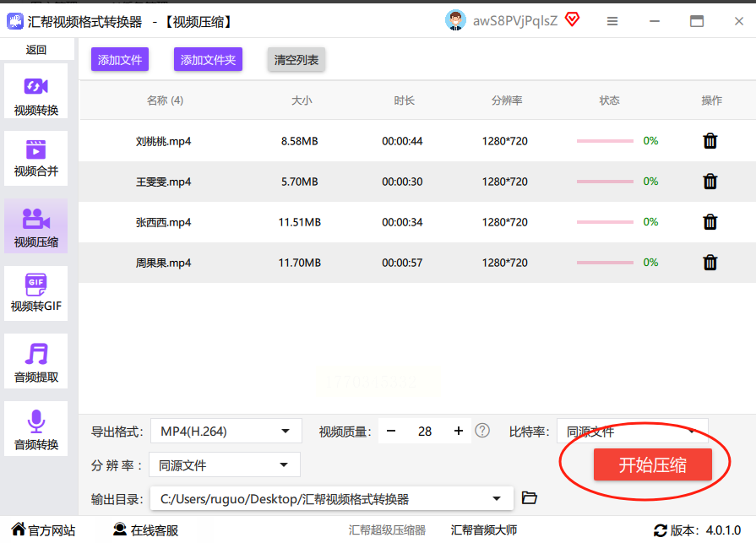This screenshot has height=543, width=756.
Task: Click the video quality help question icon
Action: (482, 431)
